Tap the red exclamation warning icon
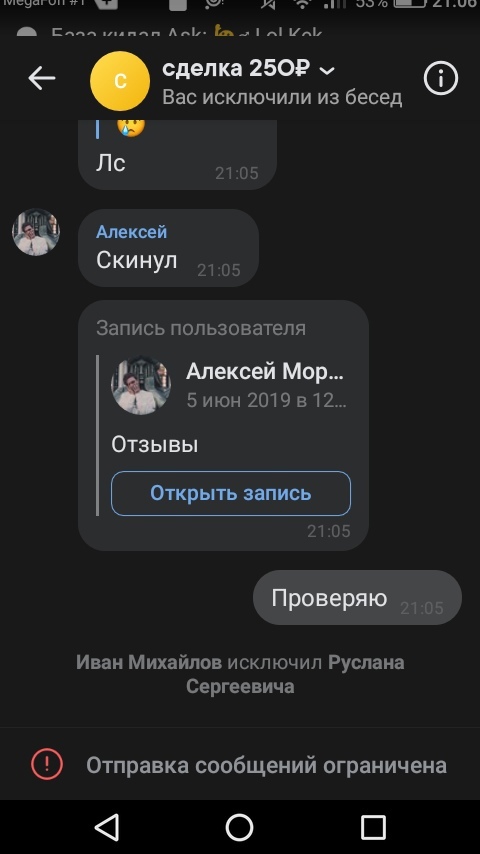Viewport: 480px width, 854px height. [47, 764]
